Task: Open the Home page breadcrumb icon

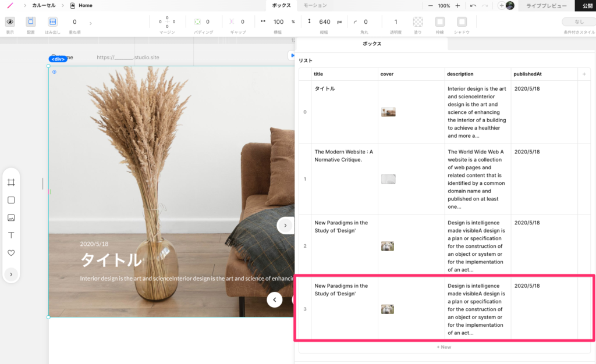Action: [x=73, y=5]
